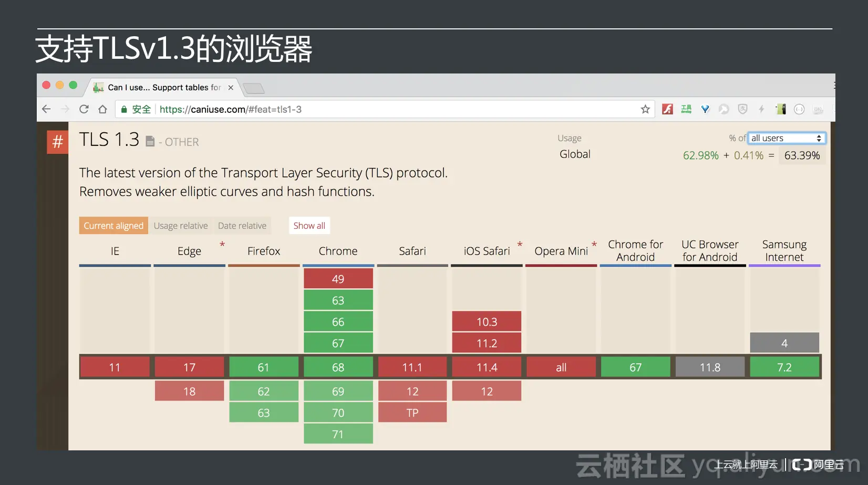868x485 pixels.
Task: Select the Chrome 69 version cell
Action: tap(338, 391)
